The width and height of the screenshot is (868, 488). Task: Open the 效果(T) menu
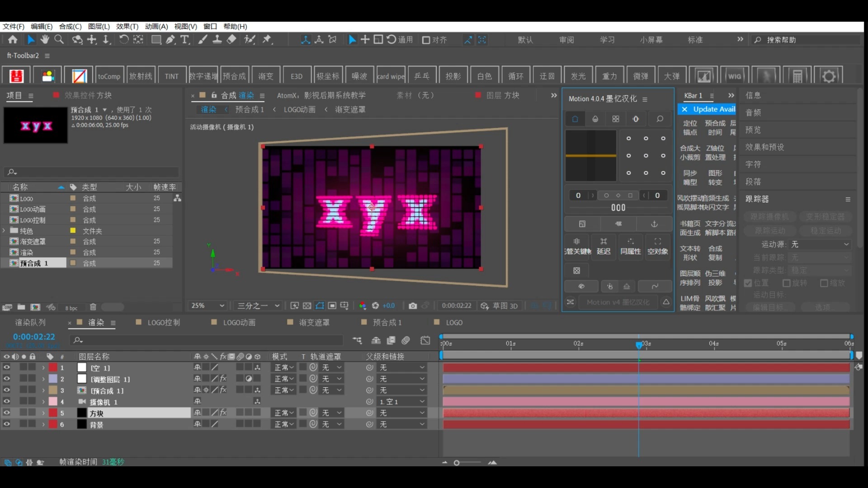[127, 26]
